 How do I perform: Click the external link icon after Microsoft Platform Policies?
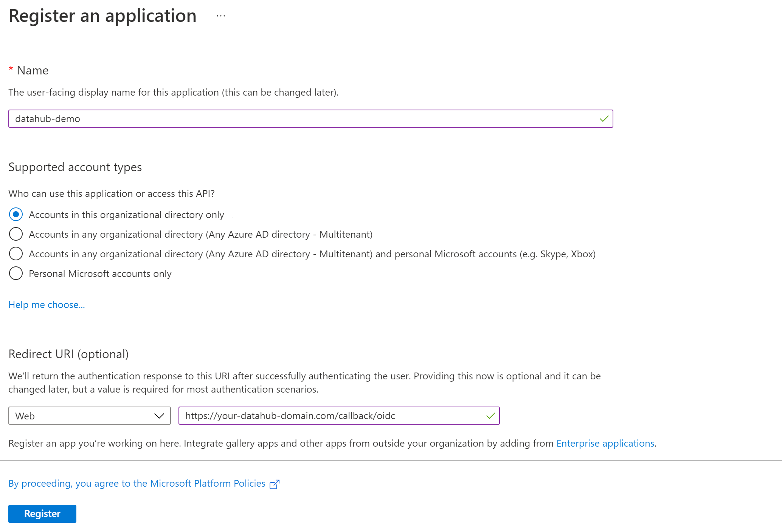click(274, 484)
